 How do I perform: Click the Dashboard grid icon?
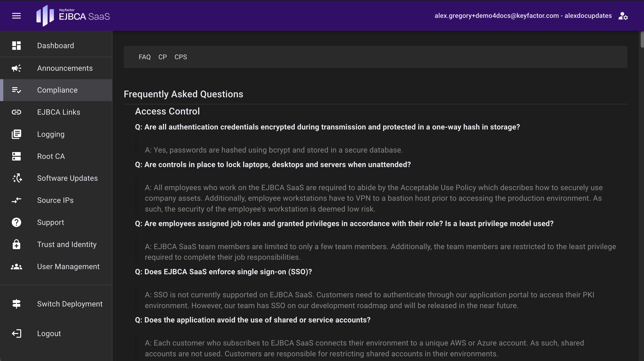tap(16, 46)
